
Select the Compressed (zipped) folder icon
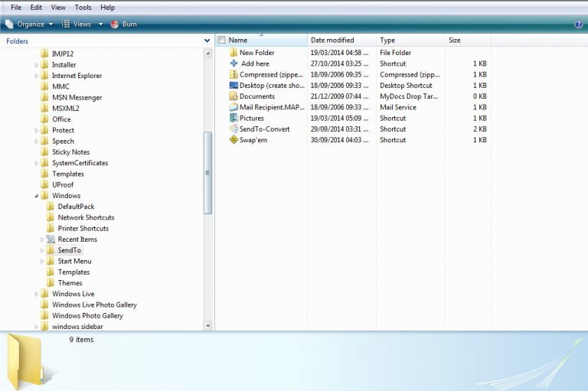pos(234,75)
